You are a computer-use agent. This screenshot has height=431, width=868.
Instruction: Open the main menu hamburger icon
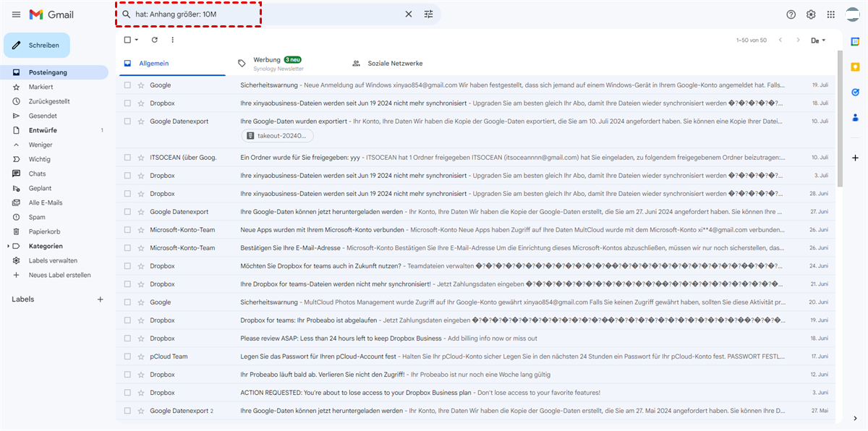16,14
